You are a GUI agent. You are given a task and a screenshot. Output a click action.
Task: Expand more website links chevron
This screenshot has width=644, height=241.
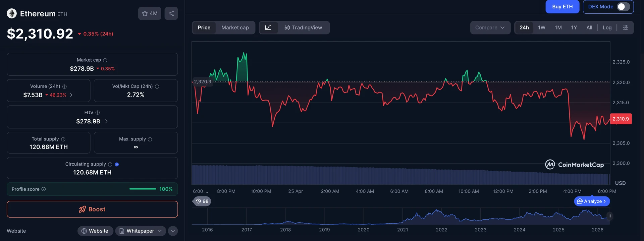click(173, 231)
